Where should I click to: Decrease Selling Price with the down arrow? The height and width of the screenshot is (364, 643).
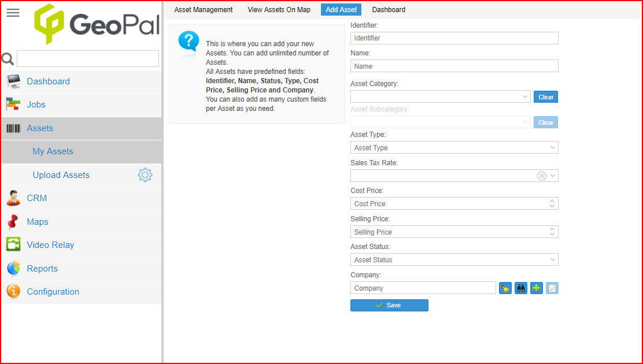552,235
